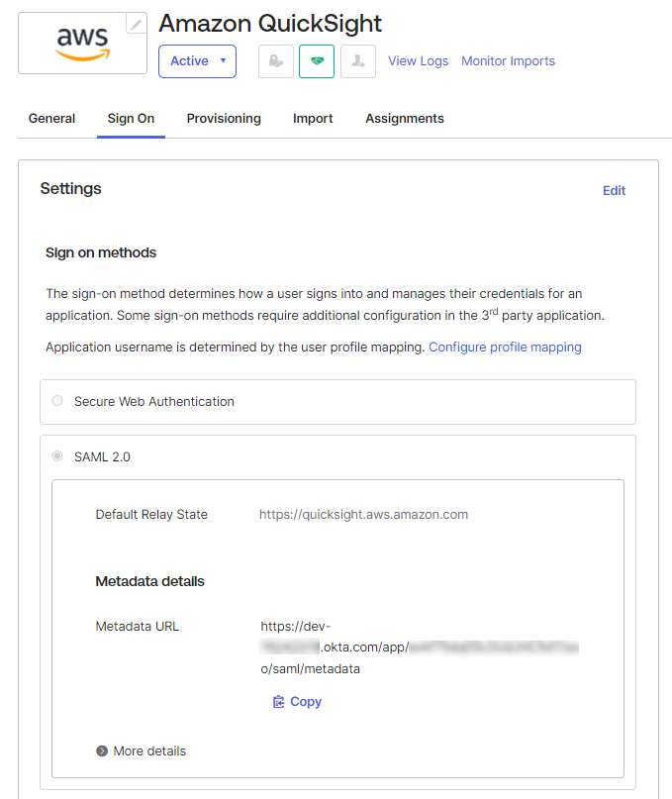
Task: Click the green handshake icon button
Action: click(317, 61)
